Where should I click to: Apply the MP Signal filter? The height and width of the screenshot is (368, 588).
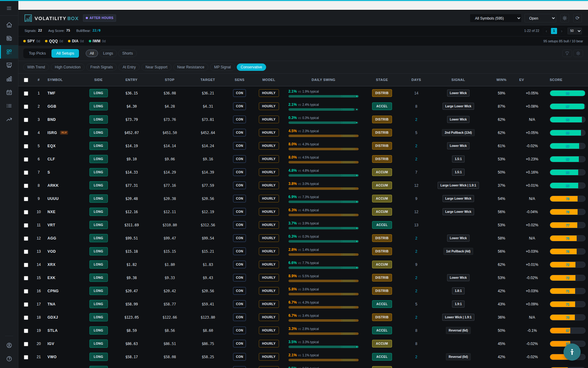(x=222, y=67)
